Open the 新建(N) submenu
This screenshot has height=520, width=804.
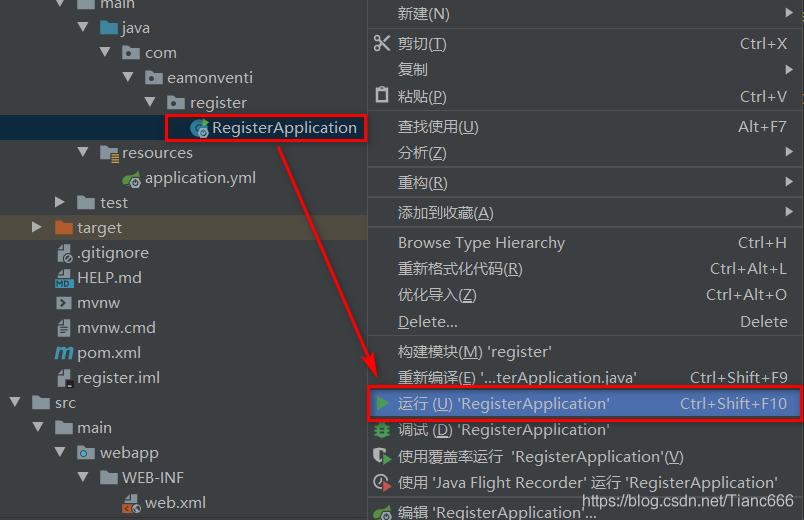[x=585, y=14]
